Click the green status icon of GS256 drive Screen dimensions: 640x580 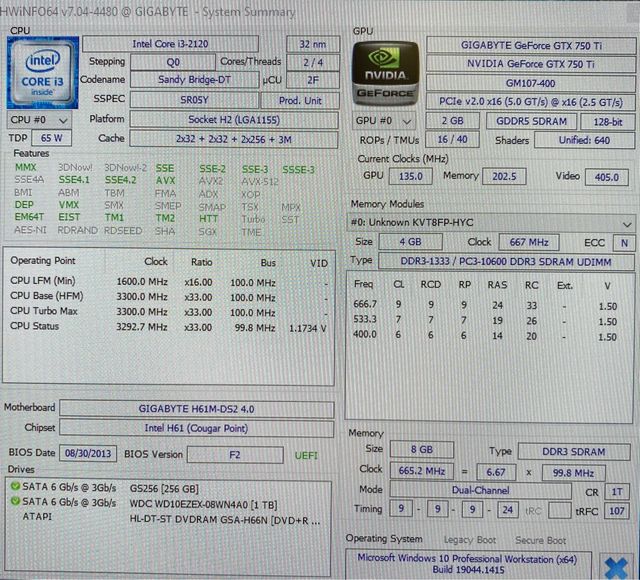click(x=16, y=486)
